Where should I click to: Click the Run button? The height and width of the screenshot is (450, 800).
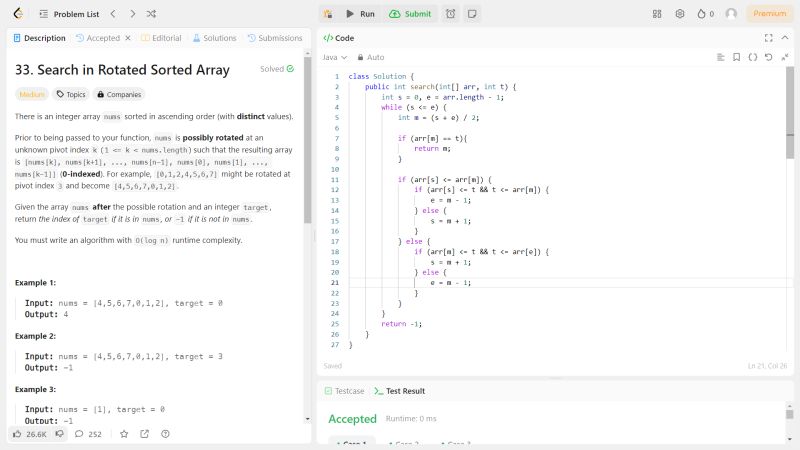tap(360, 14)
